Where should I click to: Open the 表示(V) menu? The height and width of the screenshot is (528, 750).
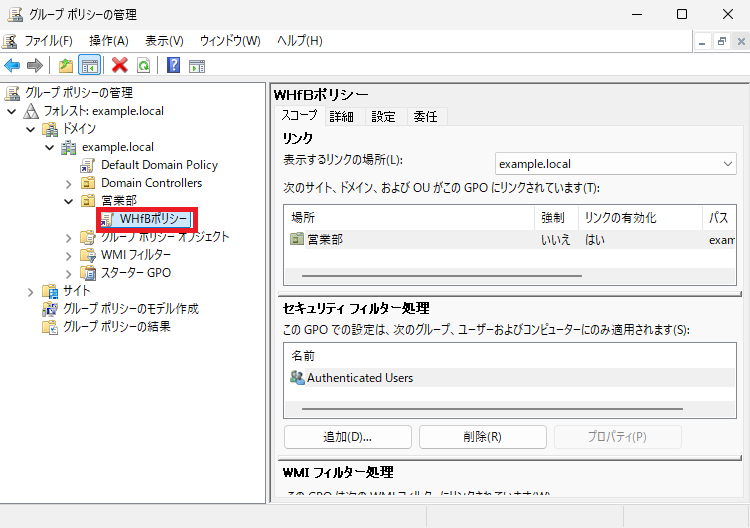click(x=164, y=41)
